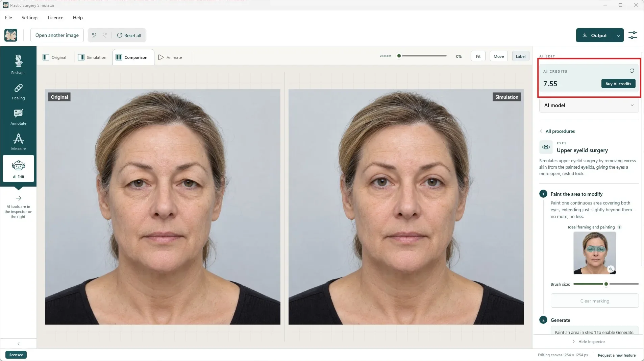Magnify the ideal framing example image
The height and width of the screenshot is (361, 644).
(x=611, y=269)
